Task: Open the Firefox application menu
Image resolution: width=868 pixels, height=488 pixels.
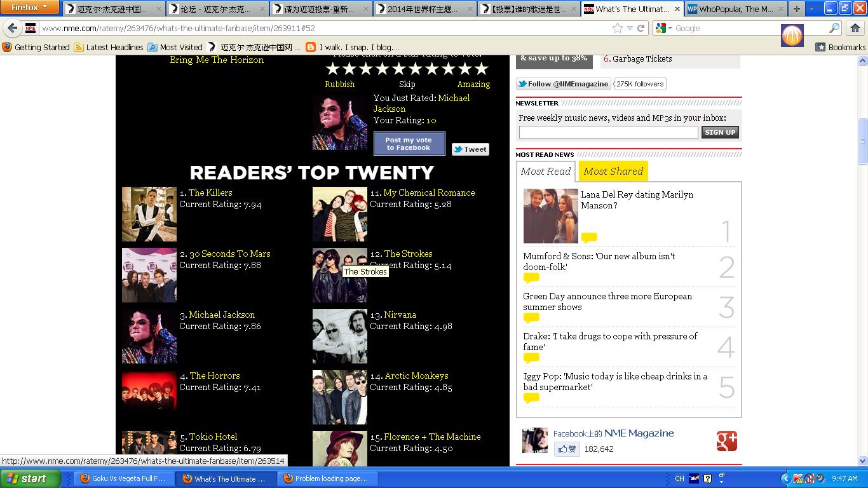Action: pos(29,8)
